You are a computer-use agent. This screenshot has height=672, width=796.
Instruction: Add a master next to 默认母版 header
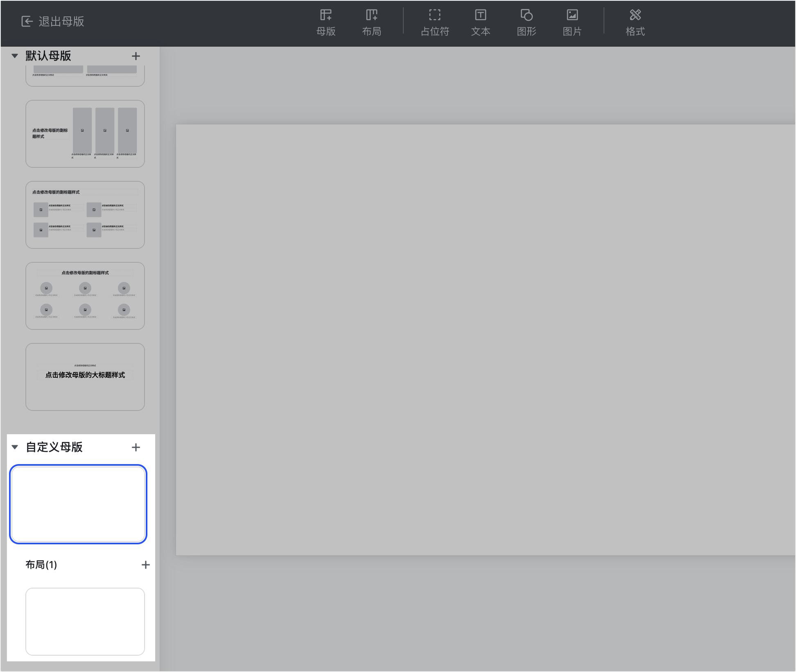coord(136,56)
